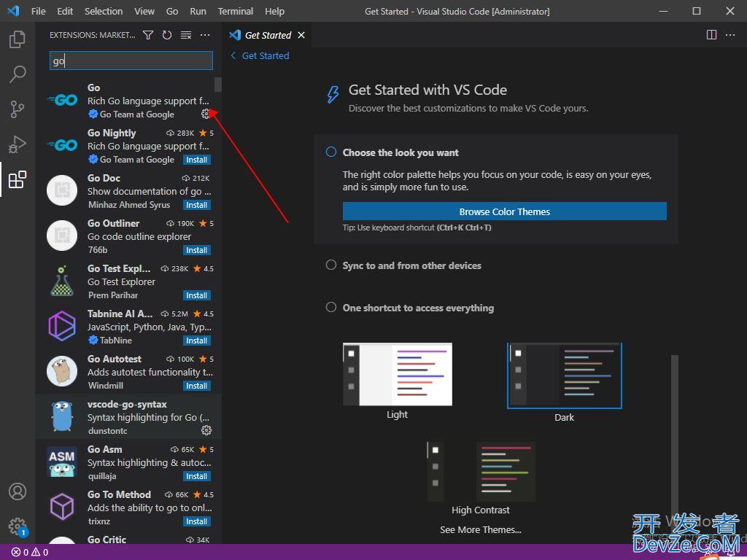Open the Go Critic extension entry
Viewport: 747px width, 560px height.
point(128,540)
